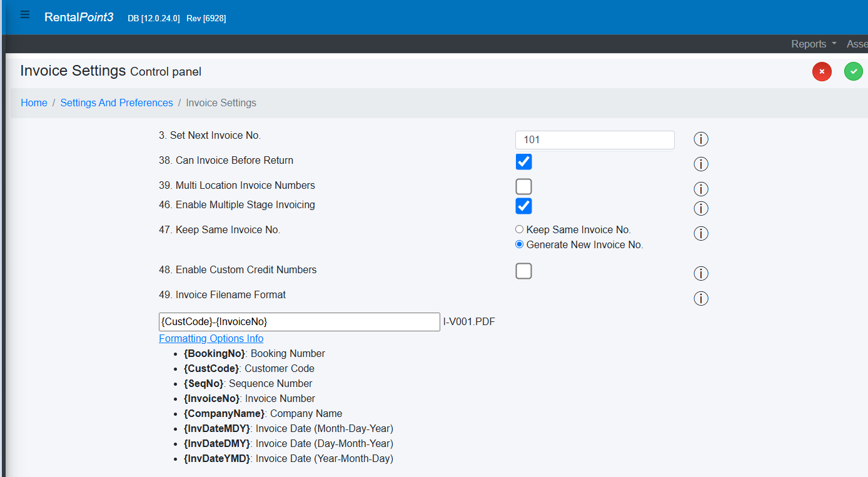The width and height of the screenshot is (868, 477).
Task: Show info for Keep Same Invoice No.
Action: tap(701, 234)
